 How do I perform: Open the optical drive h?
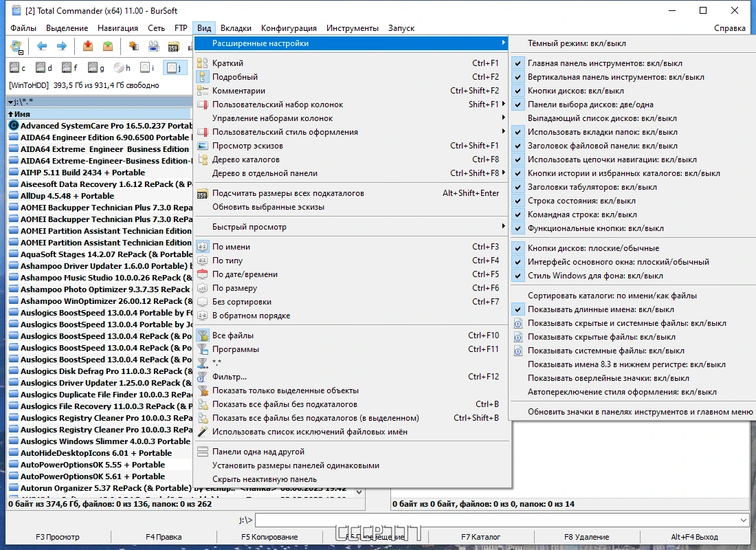tap(122, 68)
